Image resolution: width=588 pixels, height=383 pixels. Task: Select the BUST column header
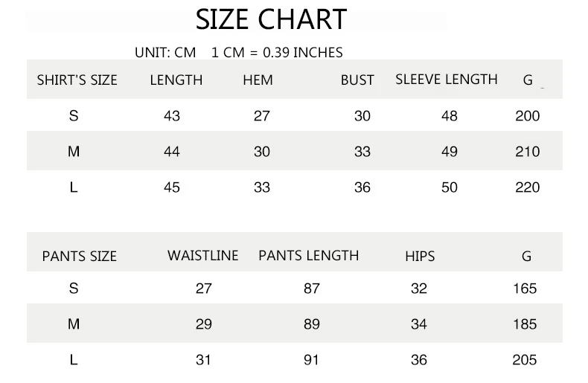pyautogui.click(x=357, y=80)
